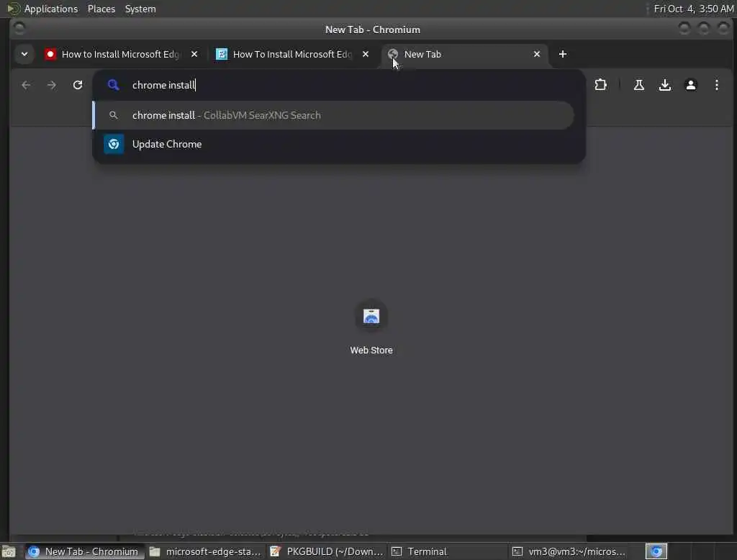Click the Web Store shortcut icon

371,316
